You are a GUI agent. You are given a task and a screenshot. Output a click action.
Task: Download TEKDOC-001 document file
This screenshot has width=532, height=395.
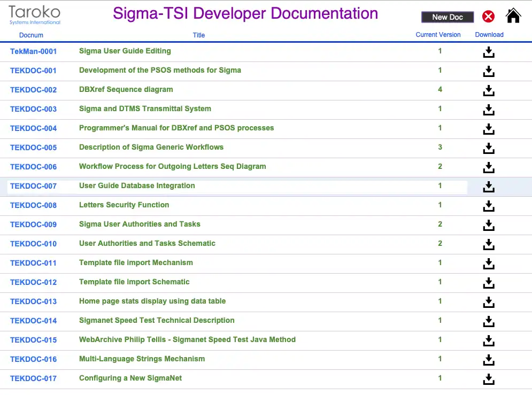coord(489,71)
